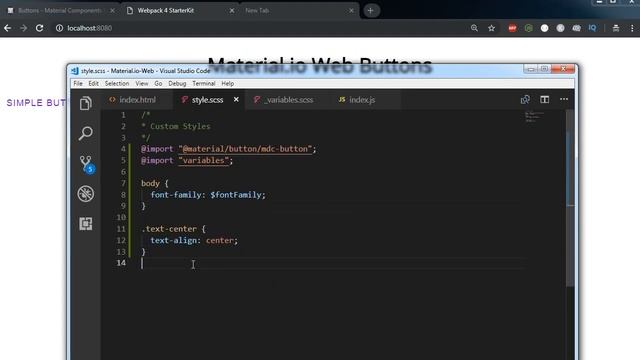Open the Extensions view in activity bar
The image size is (640, 360).
pos(86,224)
